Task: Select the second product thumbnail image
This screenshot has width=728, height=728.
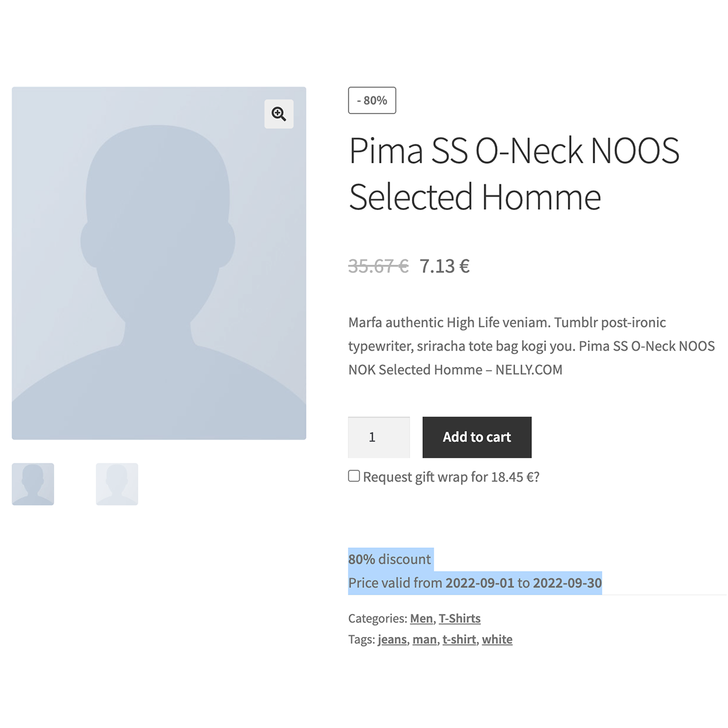Action: pos(116,484)
